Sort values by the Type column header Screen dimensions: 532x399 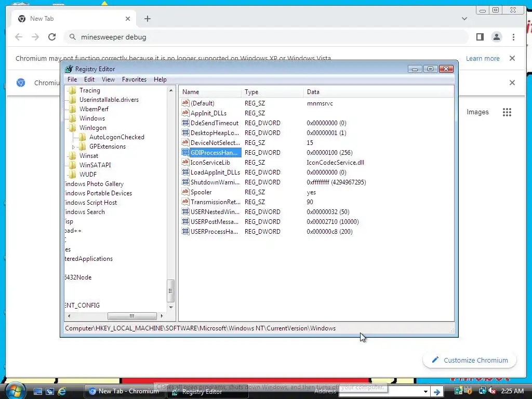click(273, 92)
